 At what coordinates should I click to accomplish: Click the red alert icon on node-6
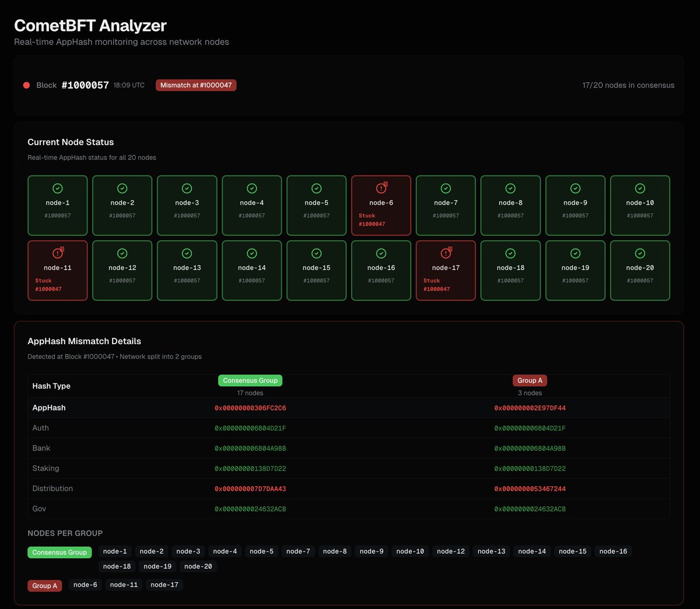(x=381, y=188)
